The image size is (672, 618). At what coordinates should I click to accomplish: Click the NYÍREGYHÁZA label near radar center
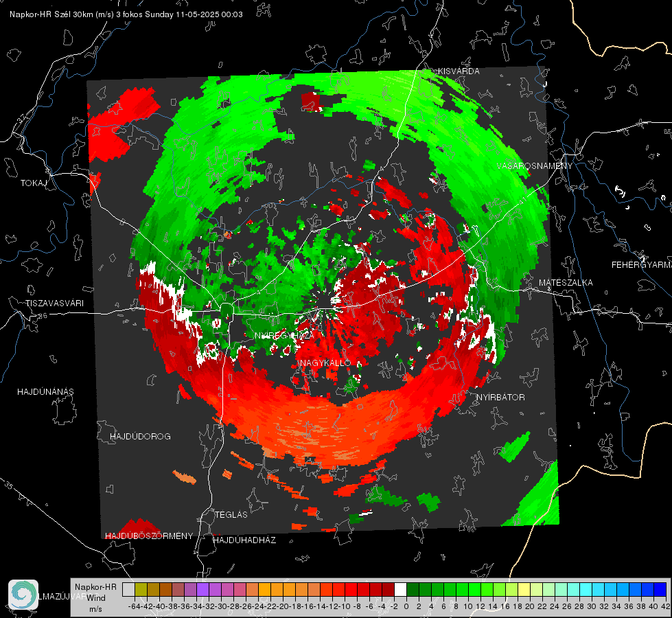pyautogui.click(x=283, y=335)
